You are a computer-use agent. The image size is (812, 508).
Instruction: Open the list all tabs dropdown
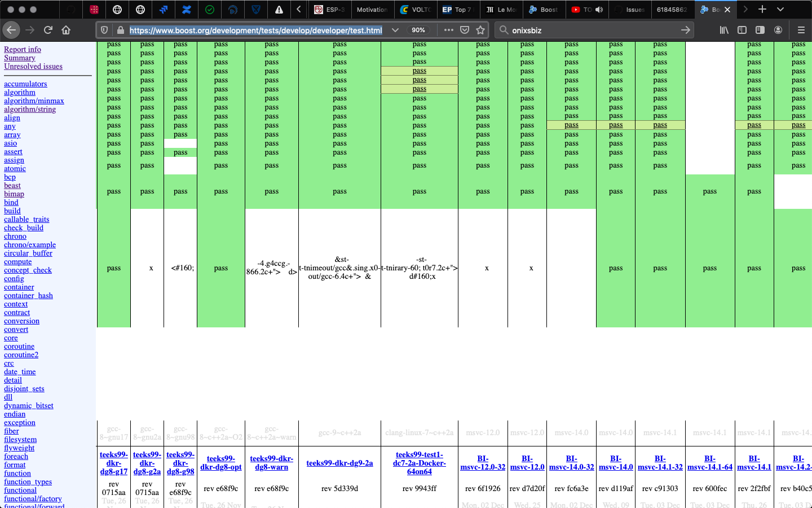[x=780, y=10]
